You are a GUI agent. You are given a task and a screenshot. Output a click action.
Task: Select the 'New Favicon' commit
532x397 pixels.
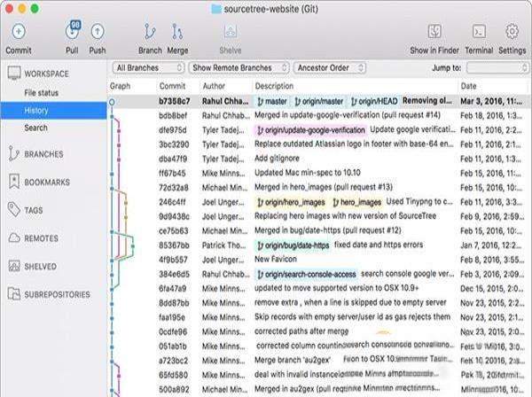pyautogui.click(x=276, y=260)
